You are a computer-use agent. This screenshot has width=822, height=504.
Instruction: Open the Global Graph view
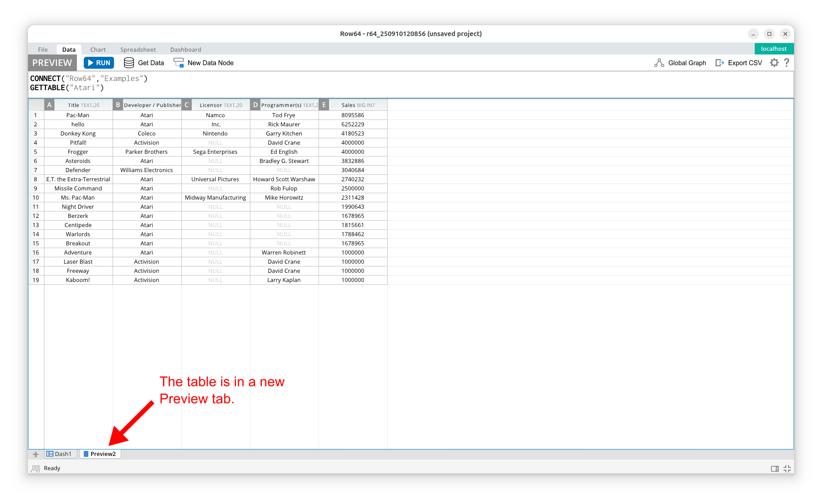point(680,63)
